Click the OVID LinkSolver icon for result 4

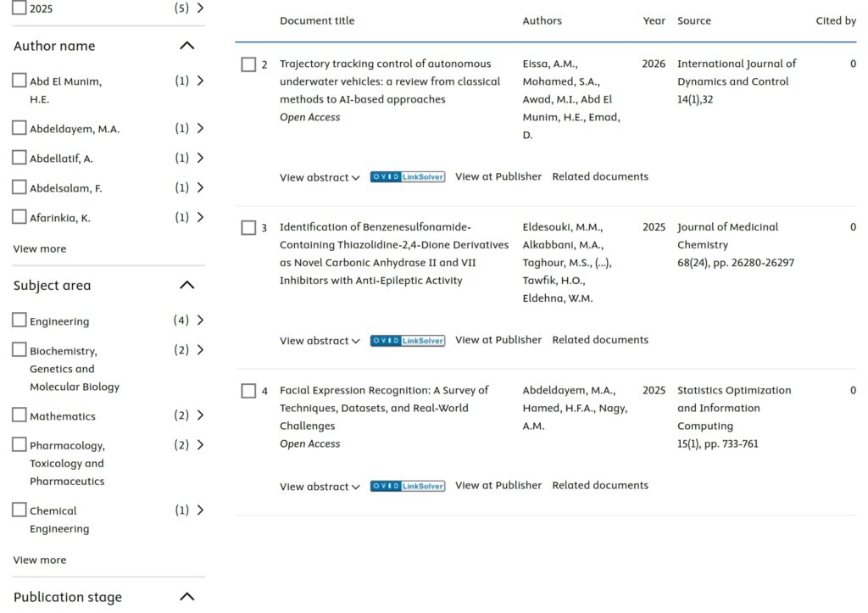407,487
